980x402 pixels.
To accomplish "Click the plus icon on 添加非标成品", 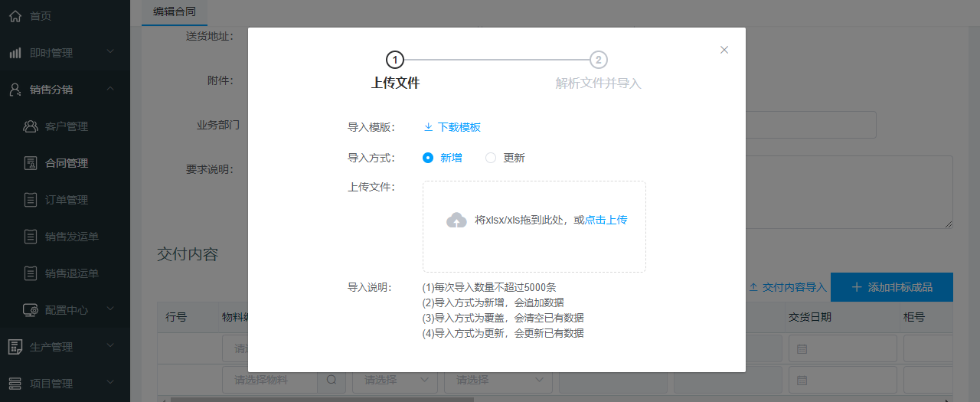I will [857, 287].
